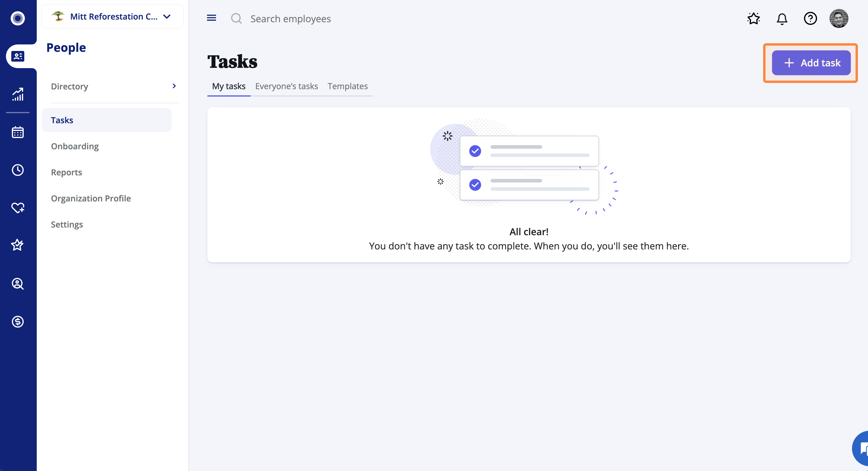The width and height of the screenshot is (868, 471).
Task: Click the star favorites icon in header
Action: pyautogui.click(x=753, y=19)
